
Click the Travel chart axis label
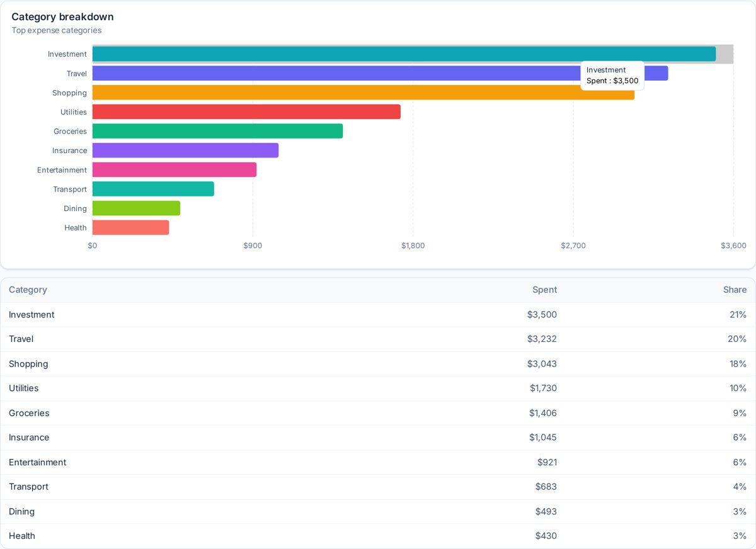click(x=77, y=74)
